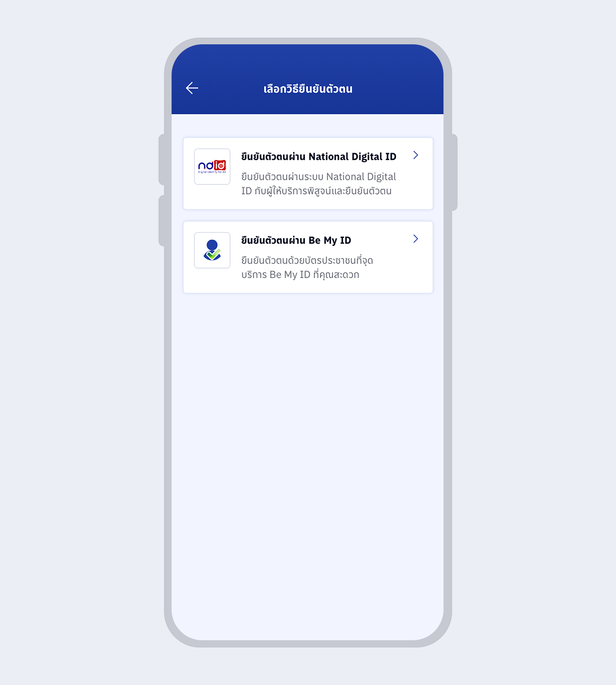This screenshot has height=685, width=616.
Task: Click the empty light area below both cards
Action: click(308, 457)
